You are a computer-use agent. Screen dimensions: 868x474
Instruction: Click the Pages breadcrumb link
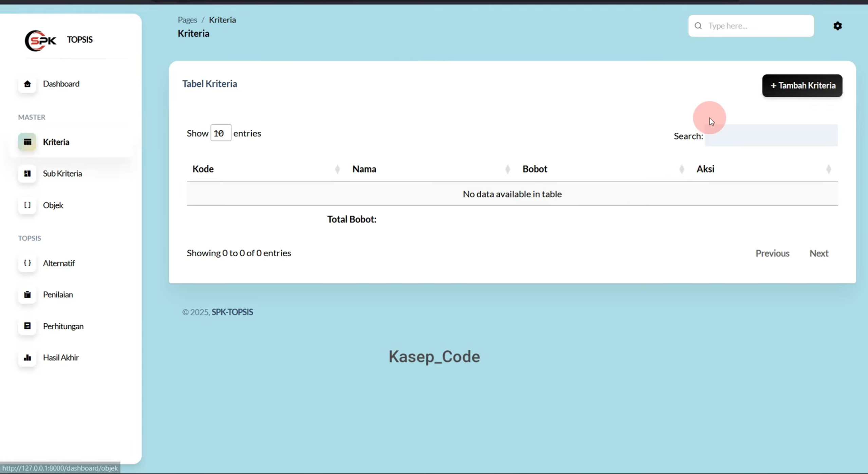pos(187,20)
